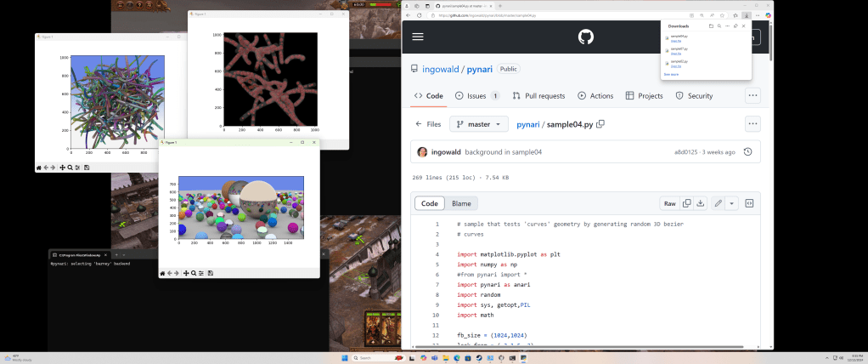Click the Home reset icon in the spheres figure toolbar
868x364 pixels.
tap(162, 273)
